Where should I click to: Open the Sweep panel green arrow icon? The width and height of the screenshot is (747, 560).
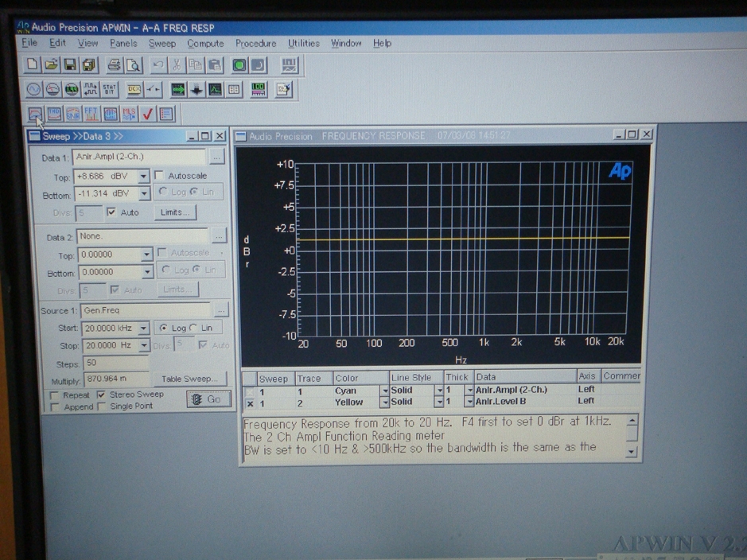178,89
